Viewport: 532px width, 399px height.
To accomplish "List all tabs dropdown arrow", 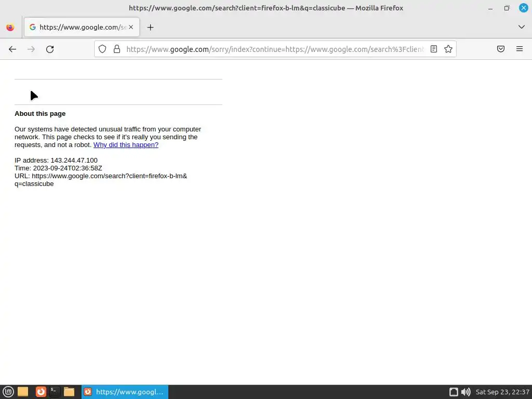I will click(x=522, y=27).
